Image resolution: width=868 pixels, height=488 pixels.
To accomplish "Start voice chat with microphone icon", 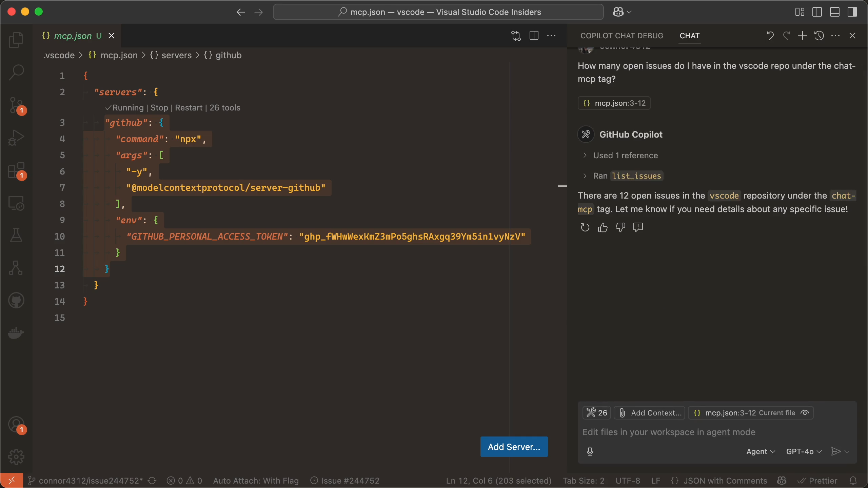I will tap(590, 451).
